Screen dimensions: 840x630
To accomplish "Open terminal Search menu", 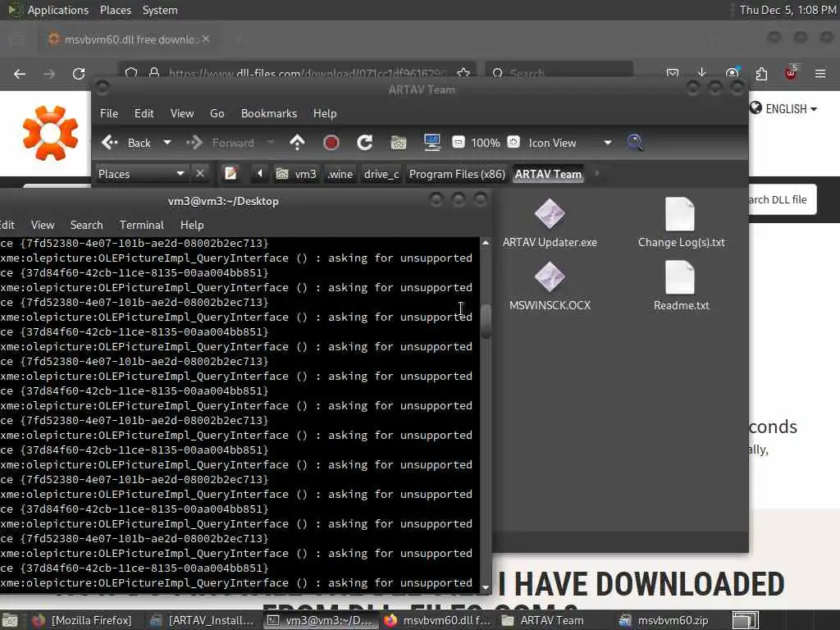I will [x=86, y=225].
